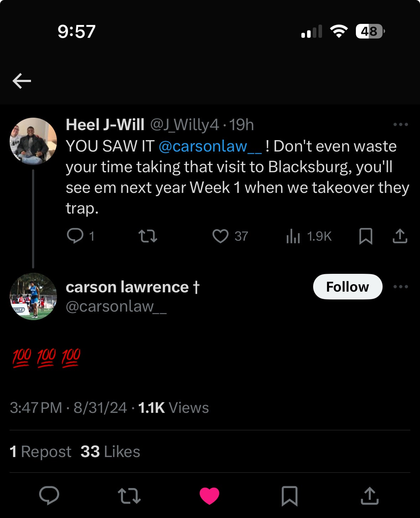
Task: Open the @carsonlaw__ mention link
Action: [210, 146]
